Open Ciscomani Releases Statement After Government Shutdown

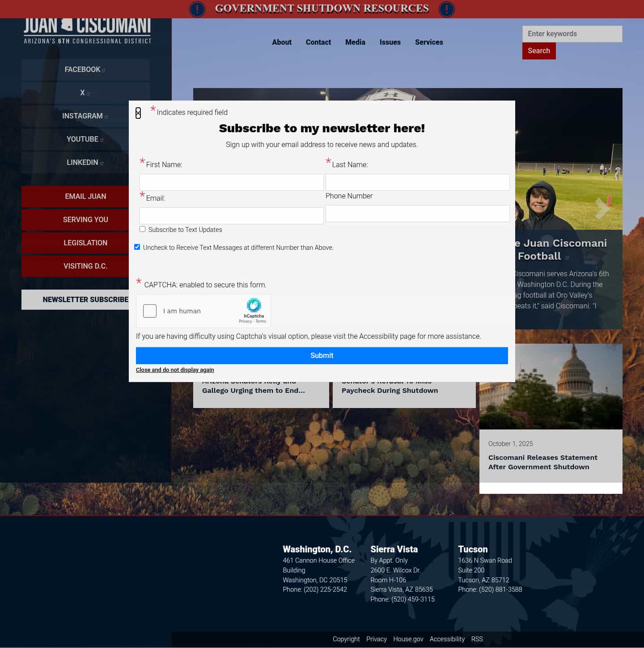coord(543,462)
